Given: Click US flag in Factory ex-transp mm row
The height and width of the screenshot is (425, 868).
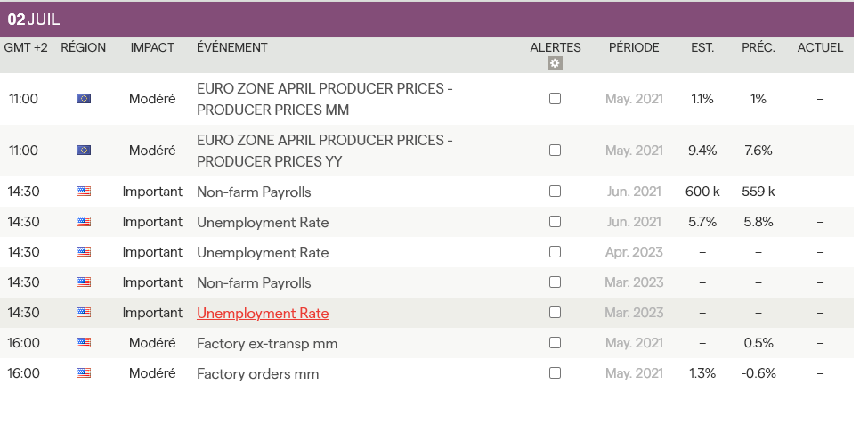Looking at the screenshot, I should pyautogui.click(x=84, y=343).
